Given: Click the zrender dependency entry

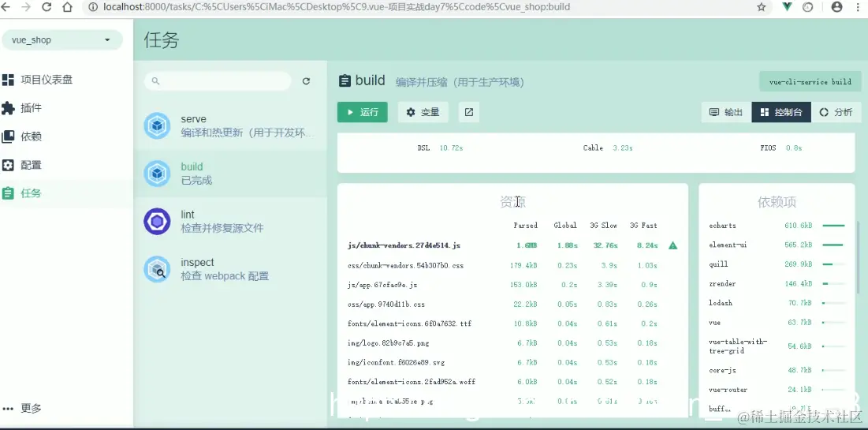Looking at the screenshot, I should pos(777,284).
